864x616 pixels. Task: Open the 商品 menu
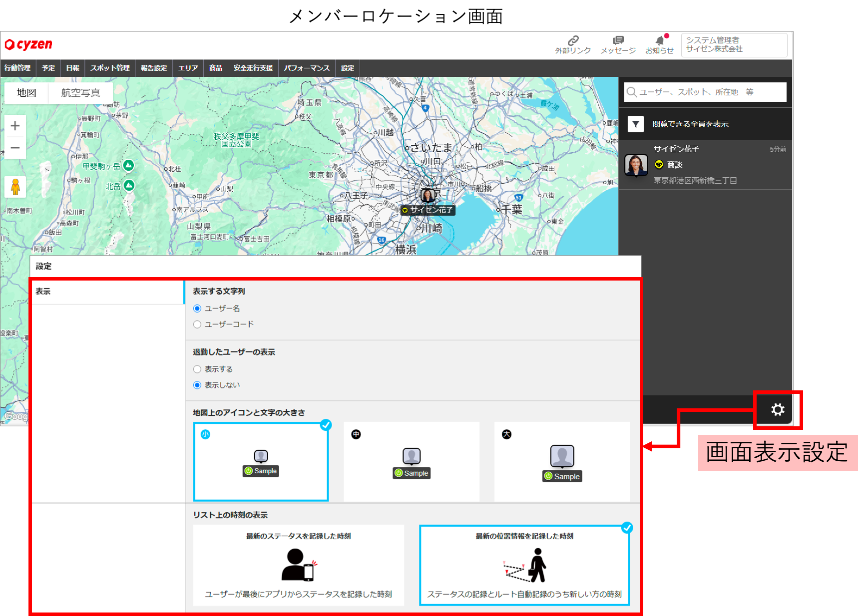coord(216,68)
